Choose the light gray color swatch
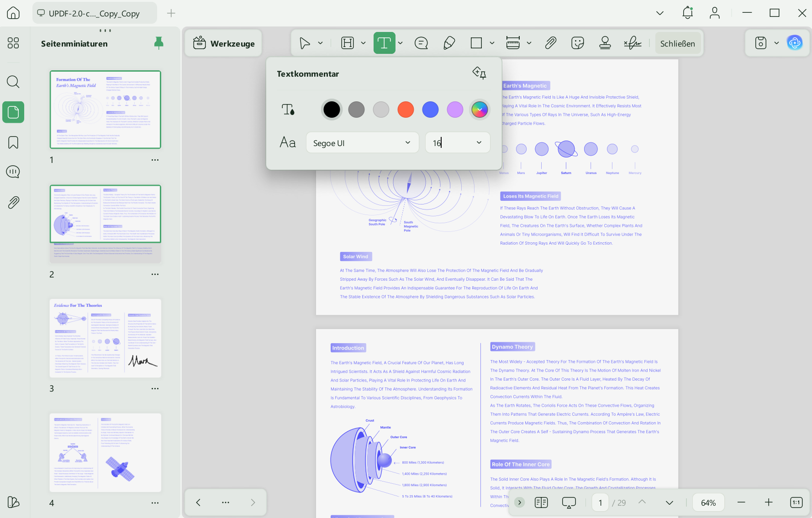 tap(381, 110)
